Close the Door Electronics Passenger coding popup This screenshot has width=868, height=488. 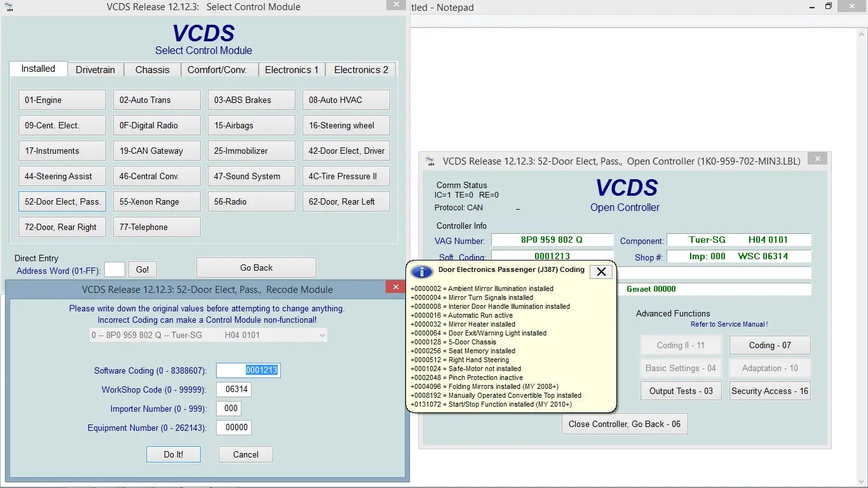(x=600, y=271)
